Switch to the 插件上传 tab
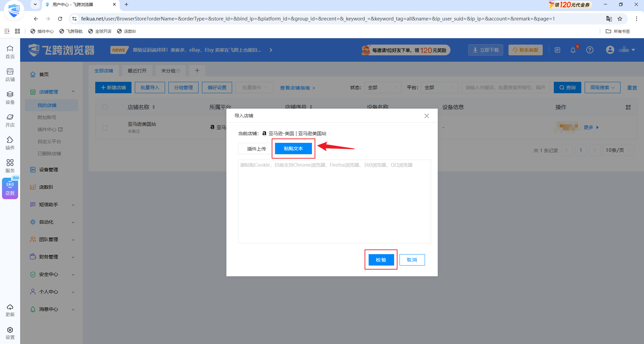Screen dimensions: 644x344 coord(257,149)
